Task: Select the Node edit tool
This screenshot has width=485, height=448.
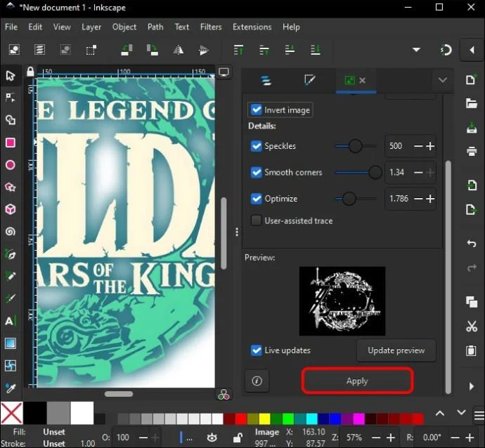Action: 11,98
